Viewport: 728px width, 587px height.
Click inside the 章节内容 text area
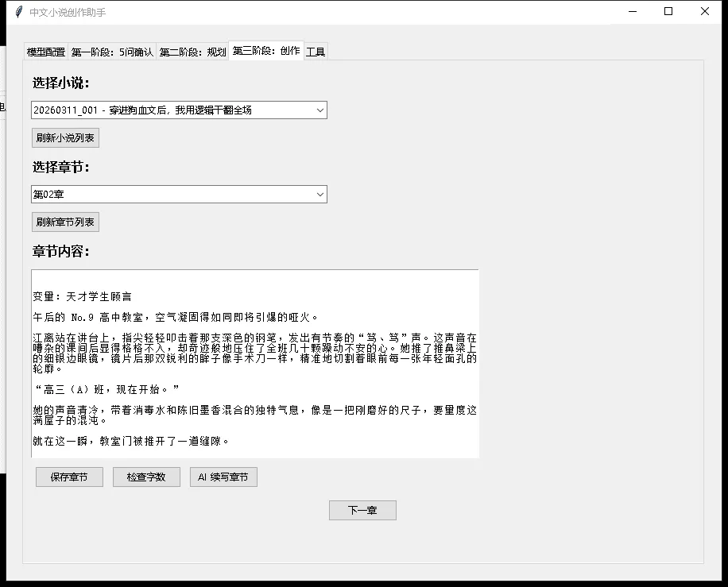(254, 365)
